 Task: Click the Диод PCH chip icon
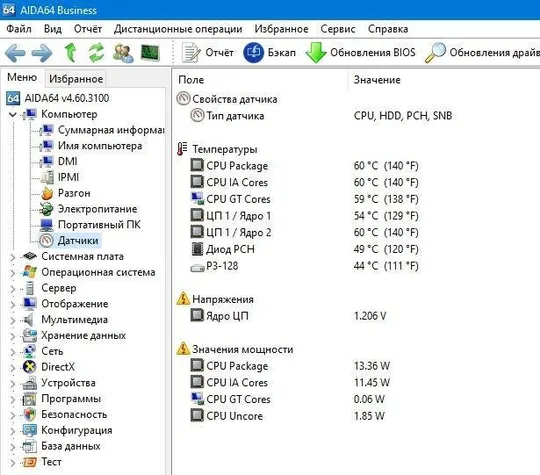pyautogui.click(x=197, y=249)
